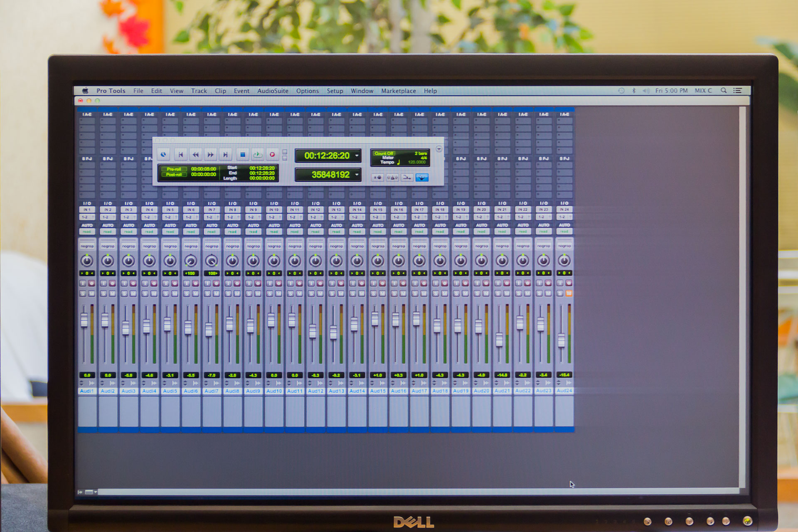
Task: Click the Rewind transport button
Action: (x=195, y=155)
